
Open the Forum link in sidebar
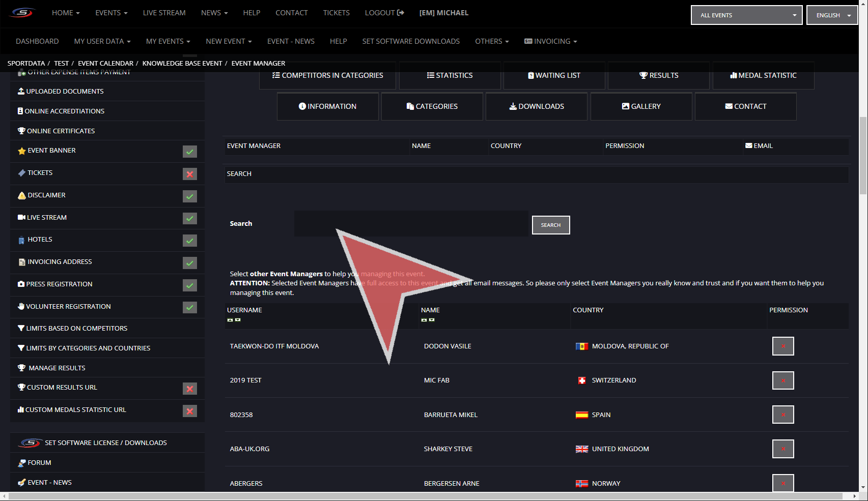39,463
